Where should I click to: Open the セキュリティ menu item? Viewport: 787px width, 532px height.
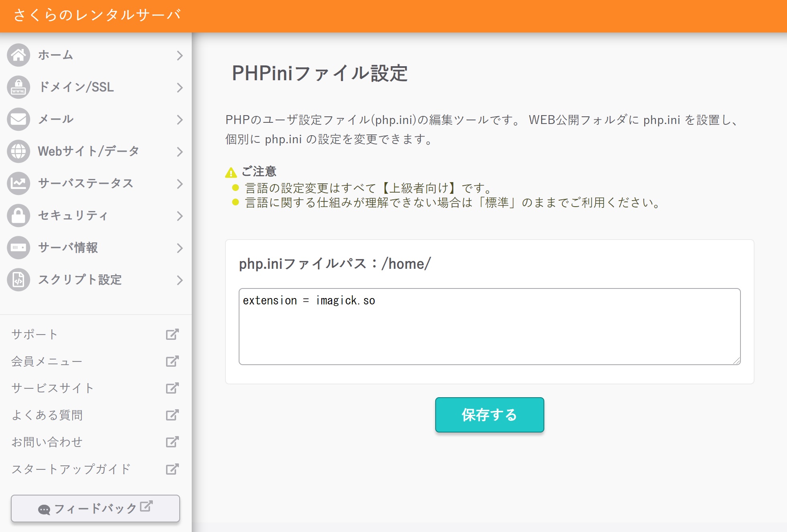(x=96, y=215)
